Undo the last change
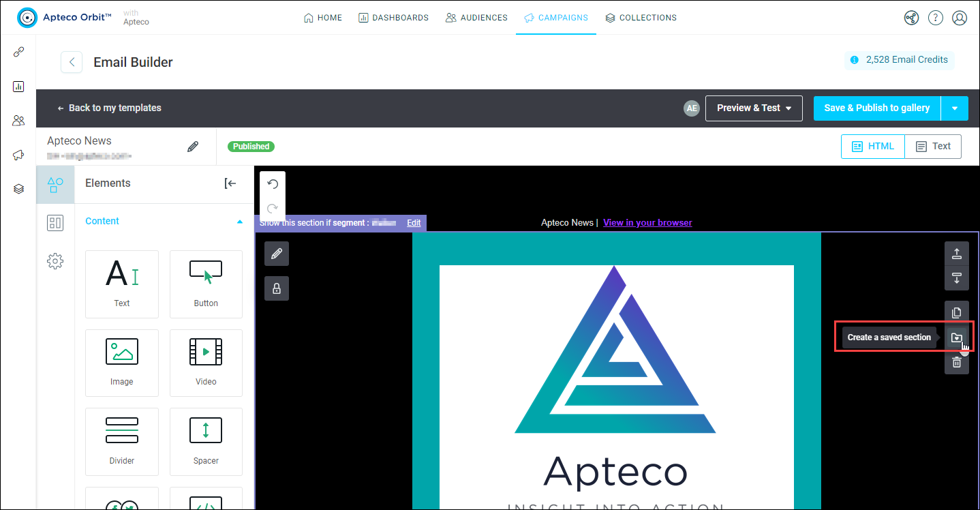Screen dimensions: 980x510 pos(273,184)
